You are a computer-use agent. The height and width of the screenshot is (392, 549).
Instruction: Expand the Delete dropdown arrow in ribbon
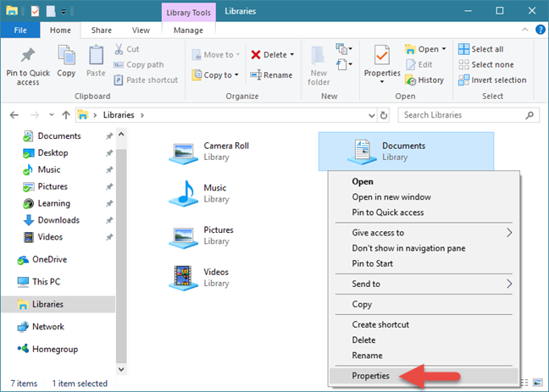(x=292, y=55)
